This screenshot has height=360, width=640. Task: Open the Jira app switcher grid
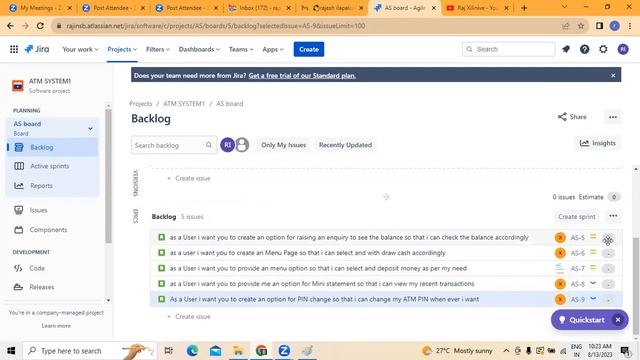coord(14,49)
